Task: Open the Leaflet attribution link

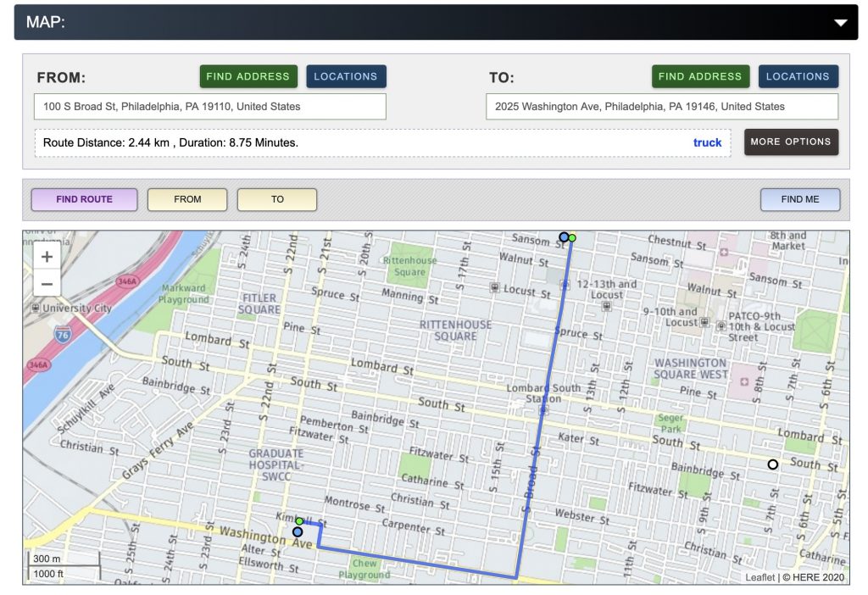Action: [x=759, y=577]
